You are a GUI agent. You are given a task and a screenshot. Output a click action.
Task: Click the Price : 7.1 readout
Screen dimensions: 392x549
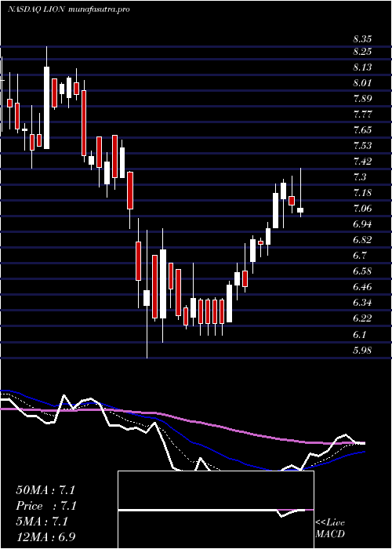coord(46,506)
